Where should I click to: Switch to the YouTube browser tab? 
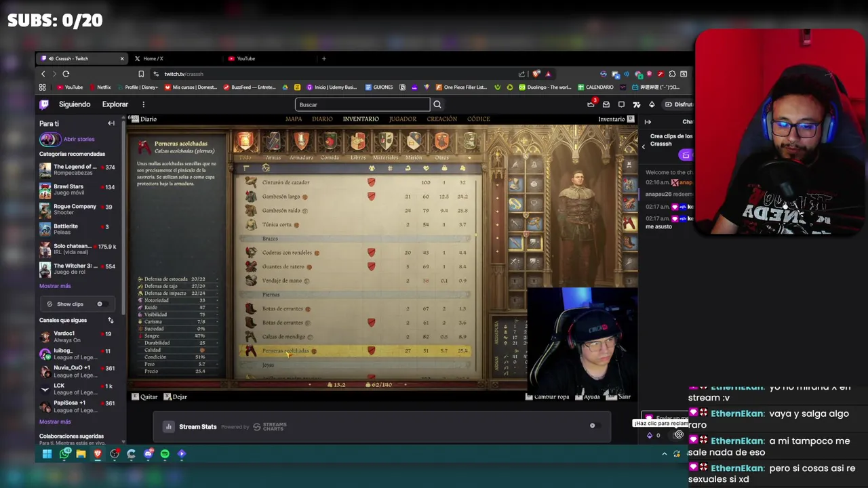[268, 58]
